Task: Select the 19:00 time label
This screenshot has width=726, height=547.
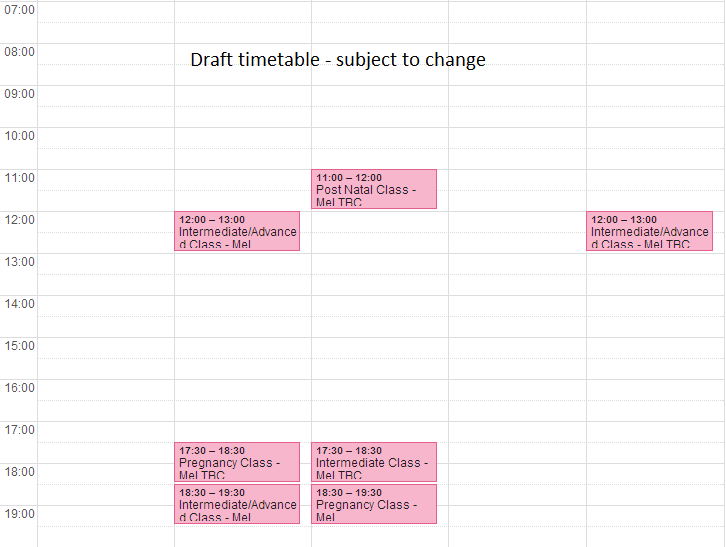Action: pyautogui.click(x=19, y=514)
